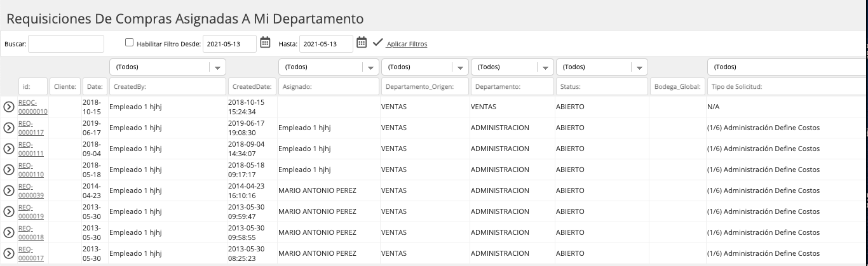The width and height of the screenshot is (868, 266).
Task: Open Departamento (Todos) dropdown filter
Action: pos(513,67)
